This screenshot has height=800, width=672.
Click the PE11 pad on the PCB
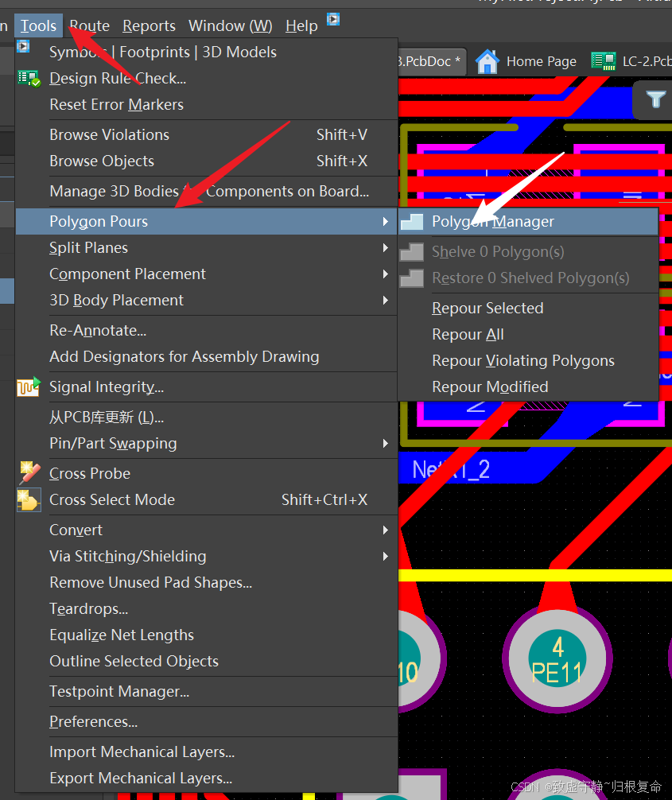[x=557, y=658]
